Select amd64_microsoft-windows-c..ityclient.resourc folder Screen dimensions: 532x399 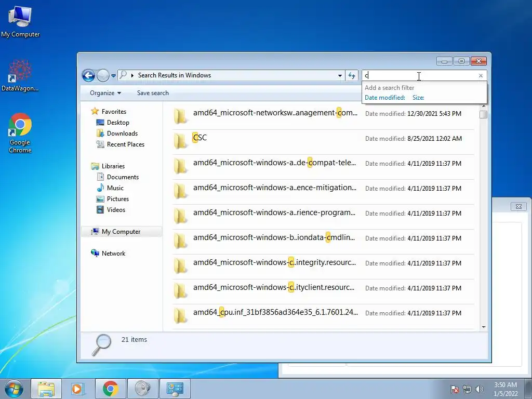coord(323,292)
